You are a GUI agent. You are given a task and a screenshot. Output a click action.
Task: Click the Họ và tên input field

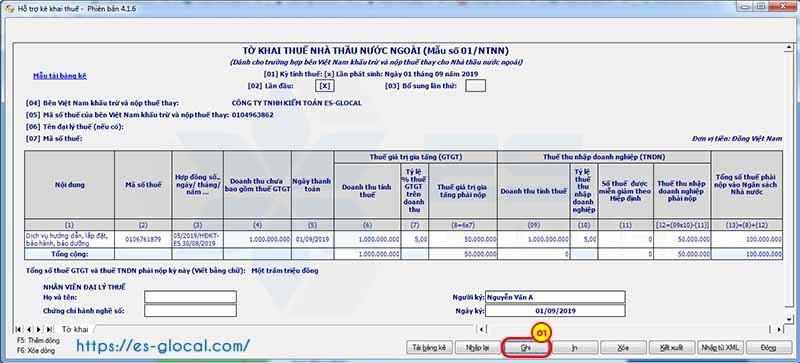[x=190, y=297]
